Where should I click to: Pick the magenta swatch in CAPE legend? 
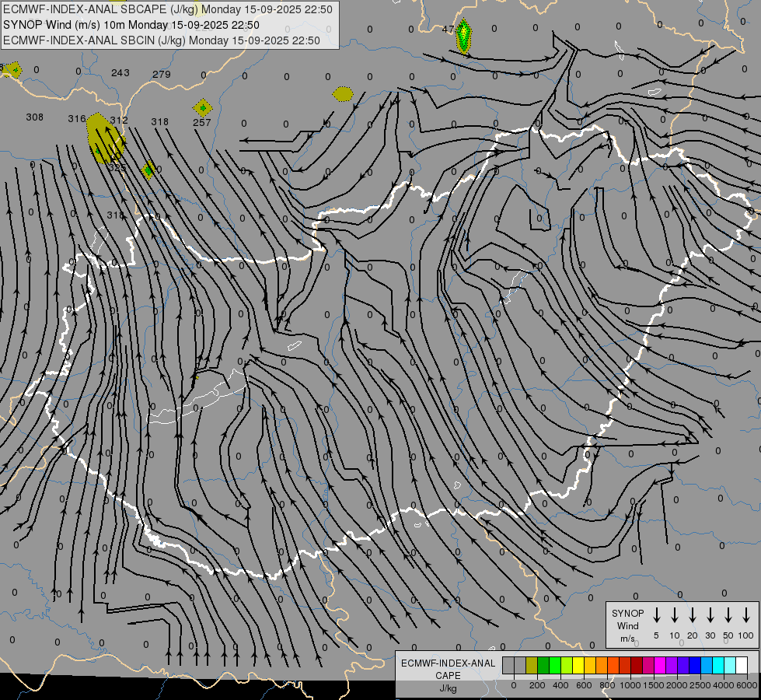660,665
